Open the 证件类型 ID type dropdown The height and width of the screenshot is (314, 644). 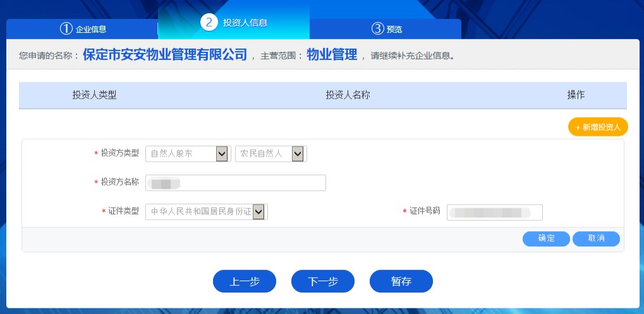coord(206,212)
